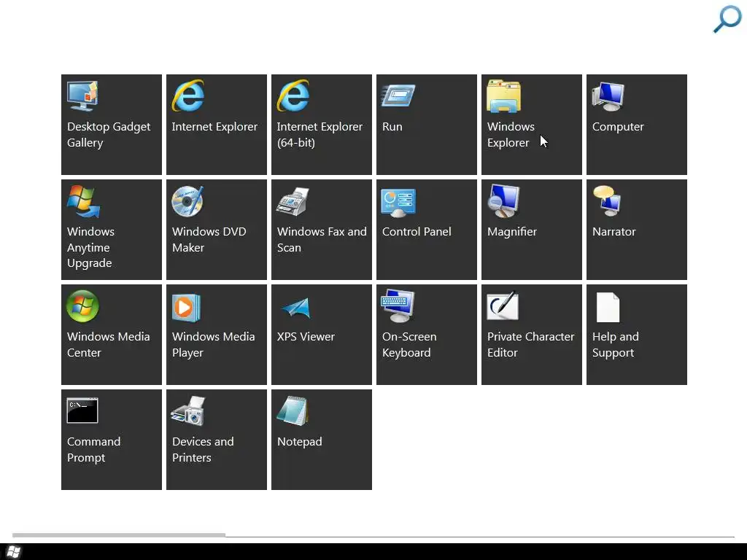Viewport: 747px width, 560px height.
Task: Click the "Help and Support" text label
Action: pyautogui.click(x=616, y=345)
